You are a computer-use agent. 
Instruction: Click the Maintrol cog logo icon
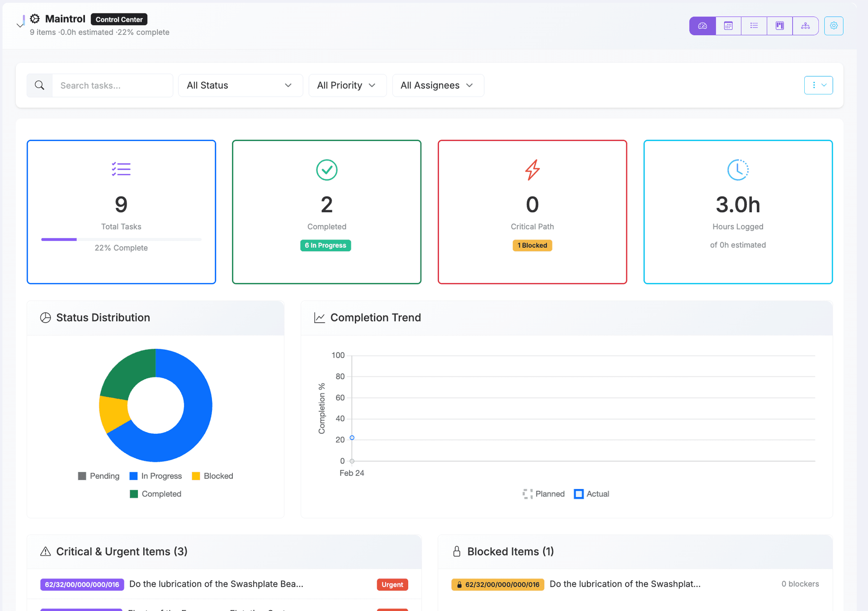(x=35, y=19)
